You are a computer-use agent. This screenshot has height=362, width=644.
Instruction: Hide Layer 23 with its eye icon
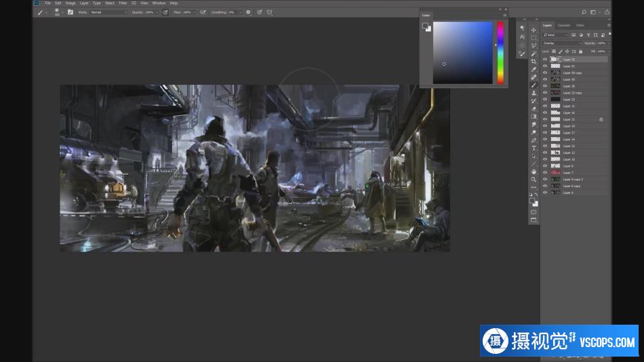point(545,99)
